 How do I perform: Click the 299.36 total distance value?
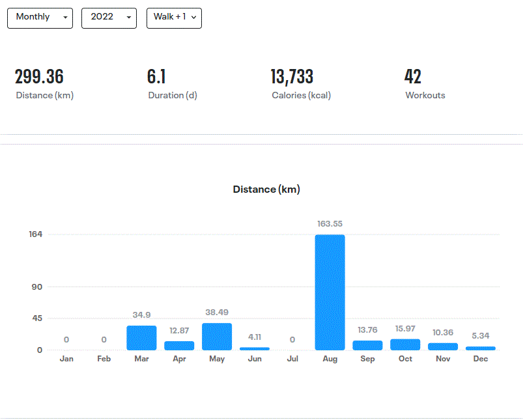pos(39,77)
